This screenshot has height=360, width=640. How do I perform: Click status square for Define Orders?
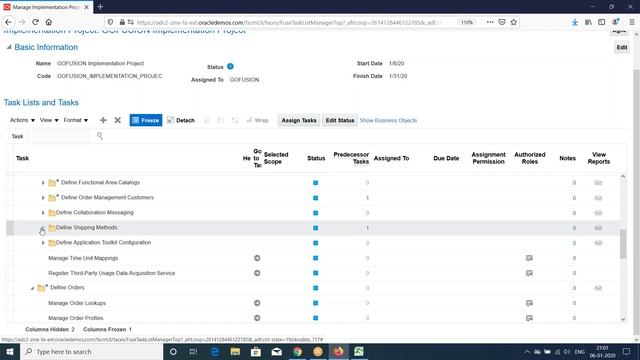click(316, 288)
